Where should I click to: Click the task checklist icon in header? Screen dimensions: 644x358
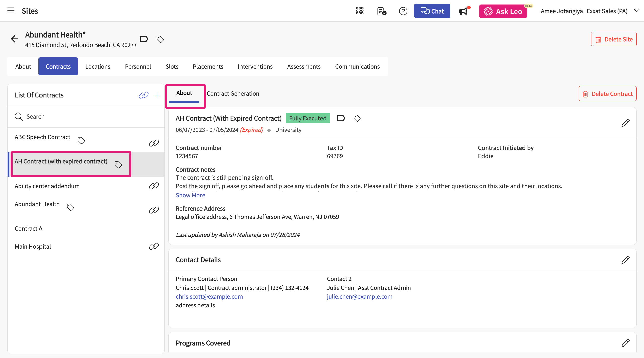(382, 11)
